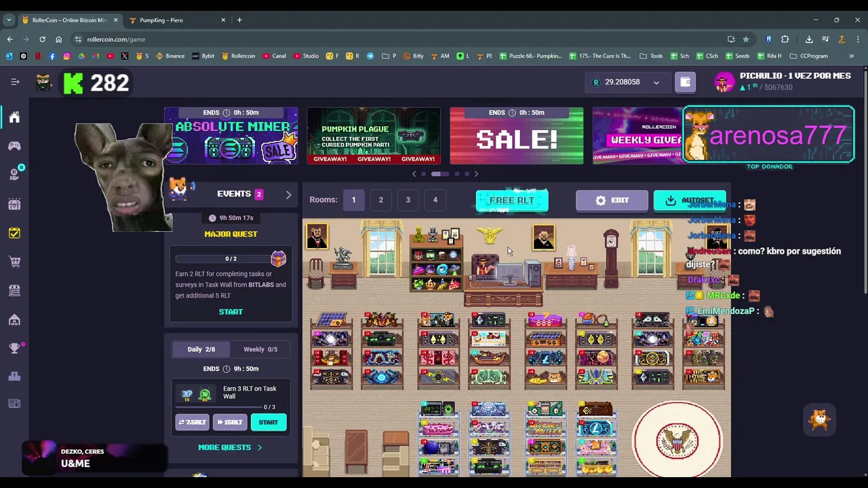Open the games controller sidebar icon
The width and height of the screenshot is (868, 488).
14,146
